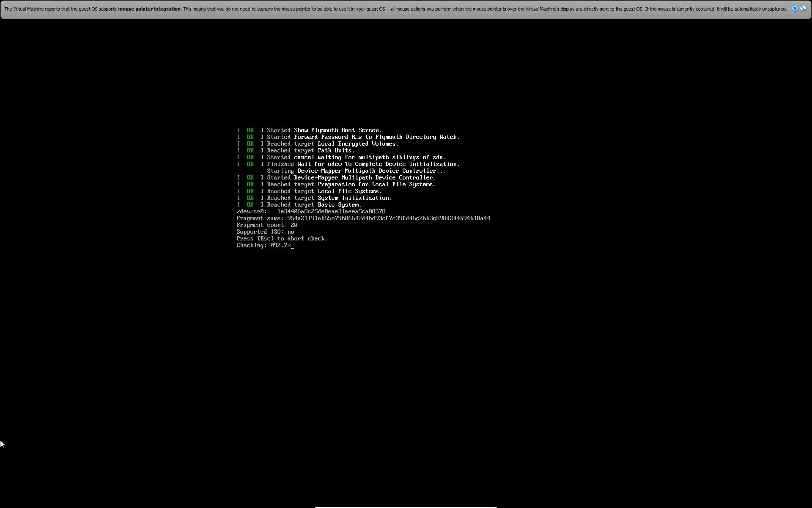Click 'Starting Device-Mapper Multipath Device Controller...' line
This screenshot has width=812, height=508.
point(356,171)
